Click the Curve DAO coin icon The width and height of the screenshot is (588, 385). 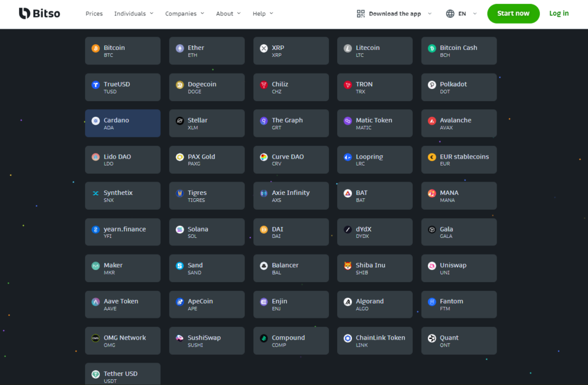tap(264, 157)
